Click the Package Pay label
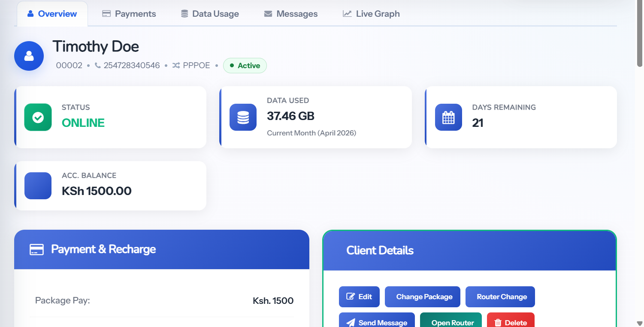644x327 pixels. tap(63, 300)
